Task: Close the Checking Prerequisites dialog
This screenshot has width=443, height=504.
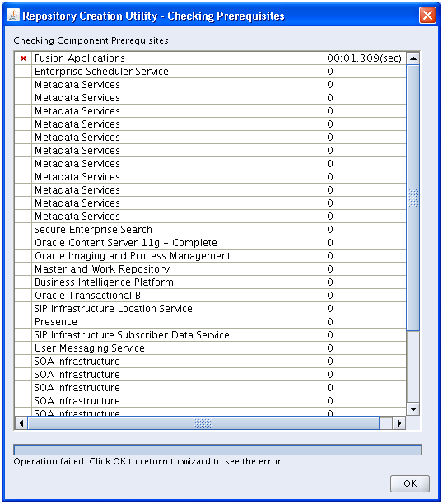Action: pyautogui.click(x=428, y=15)
